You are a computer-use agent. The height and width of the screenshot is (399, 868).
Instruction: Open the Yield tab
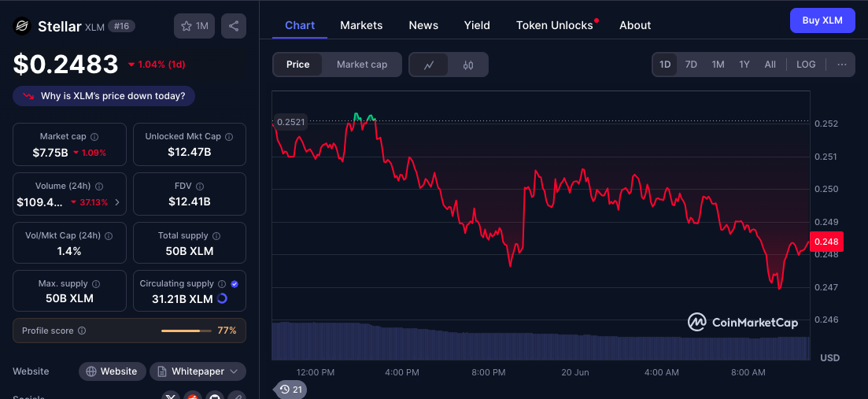[477, 25]
